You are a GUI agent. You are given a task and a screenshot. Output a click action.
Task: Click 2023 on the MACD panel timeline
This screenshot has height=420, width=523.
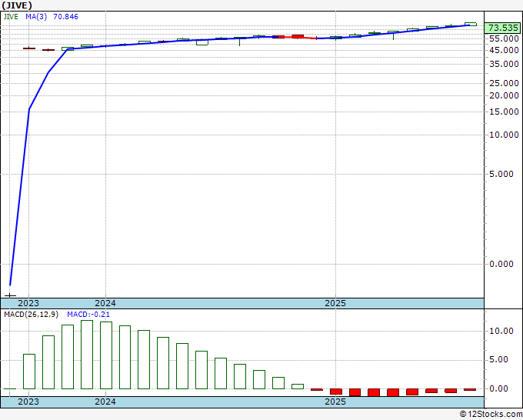(x=28, y=402)
